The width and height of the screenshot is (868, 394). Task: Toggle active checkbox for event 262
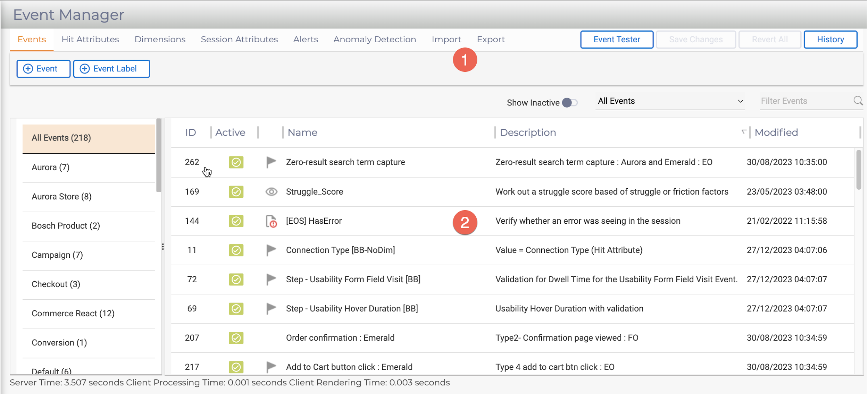tap(236, 162)
